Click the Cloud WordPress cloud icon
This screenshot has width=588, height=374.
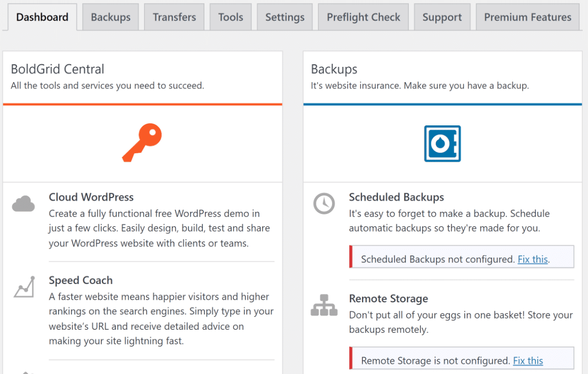[x=23, y=204]
